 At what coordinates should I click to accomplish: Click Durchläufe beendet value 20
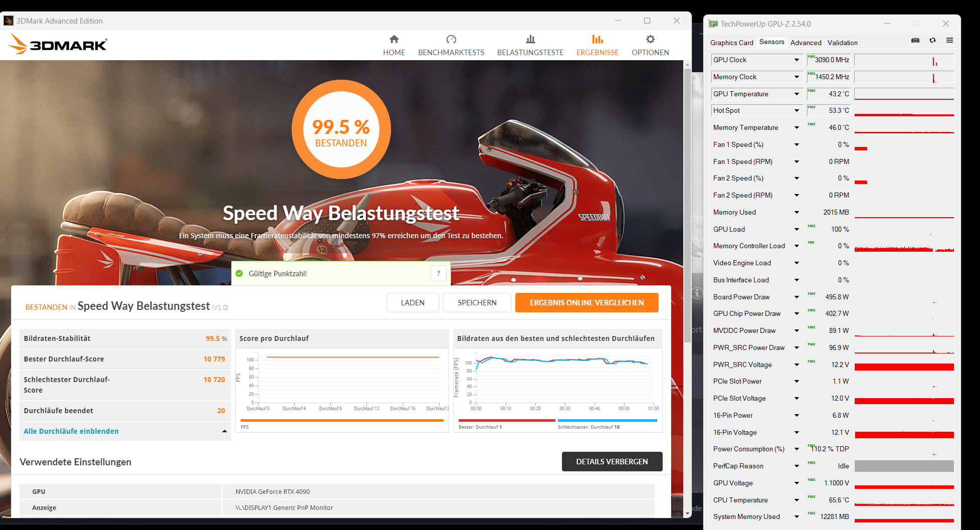(x=221, y=411)
